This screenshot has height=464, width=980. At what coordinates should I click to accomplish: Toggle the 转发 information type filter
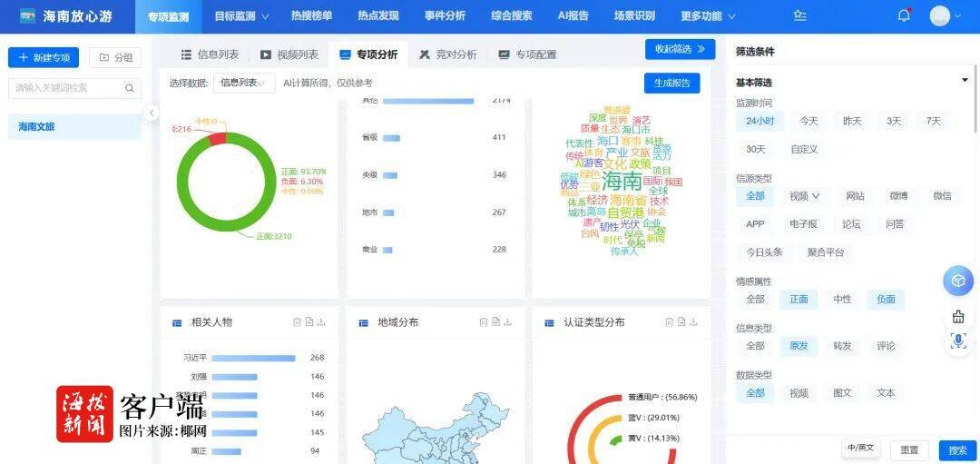pyautogui.click(x=842, y=346)
